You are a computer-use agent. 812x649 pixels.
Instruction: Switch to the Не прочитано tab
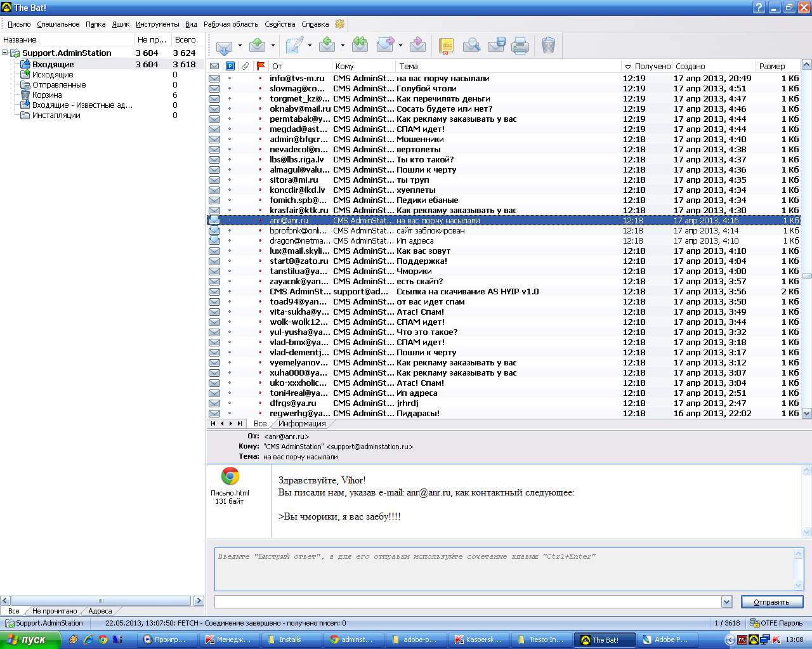[x=55, y=611]
